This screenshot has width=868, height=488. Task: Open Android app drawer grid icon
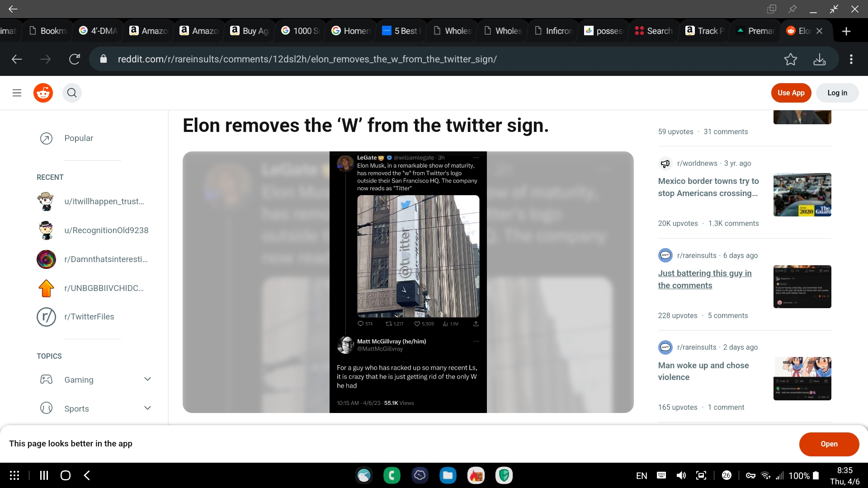(x=14, y=475)
